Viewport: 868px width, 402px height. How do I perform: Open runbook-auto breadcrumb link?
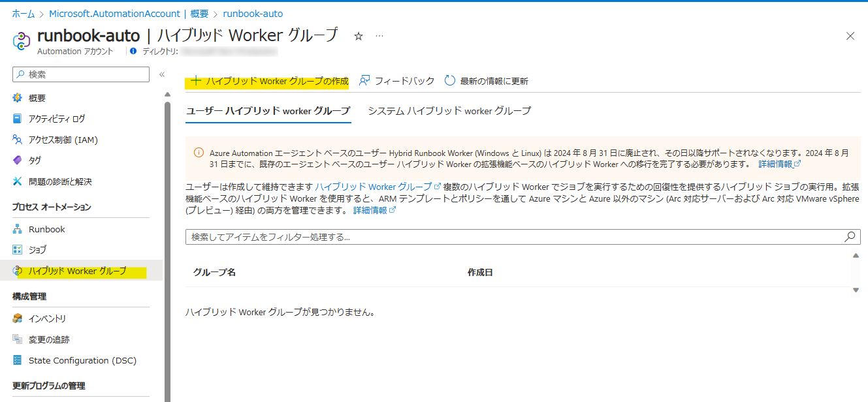tap(253, 13)
